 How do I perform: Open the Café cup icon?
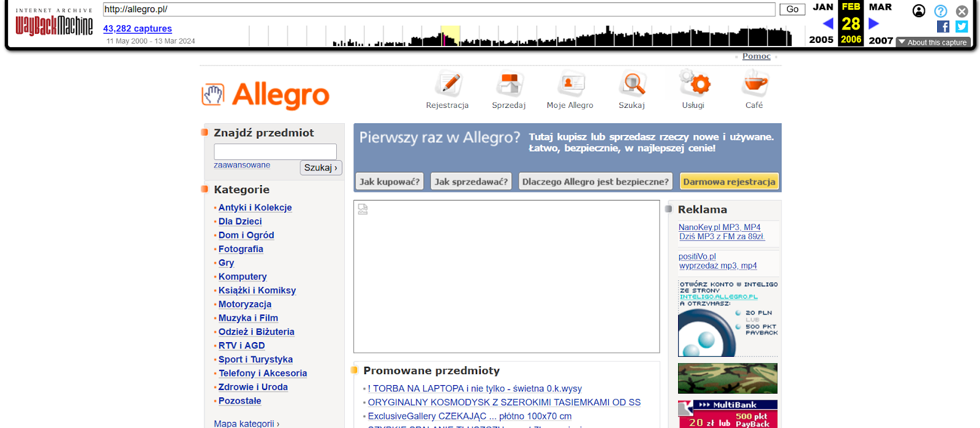pos(755,83)
